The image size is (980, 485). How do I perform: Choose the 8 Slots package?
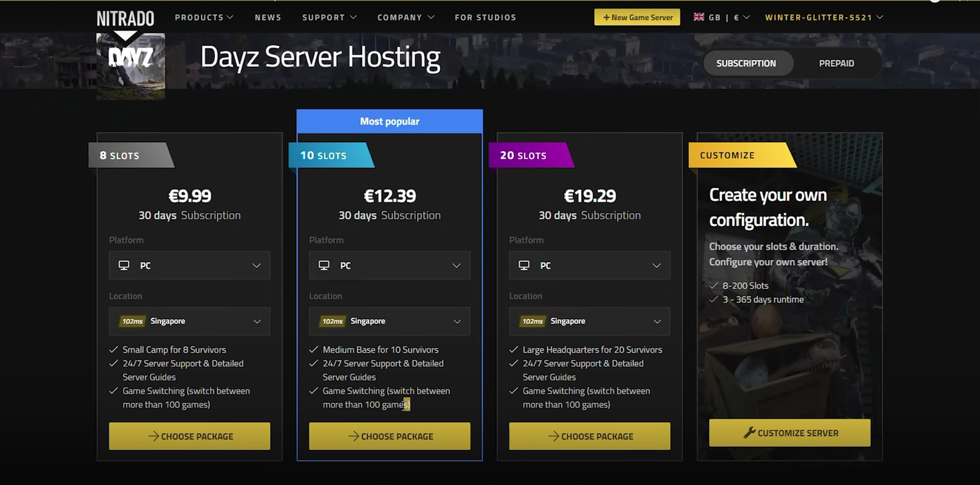click(x=189, y=436)
